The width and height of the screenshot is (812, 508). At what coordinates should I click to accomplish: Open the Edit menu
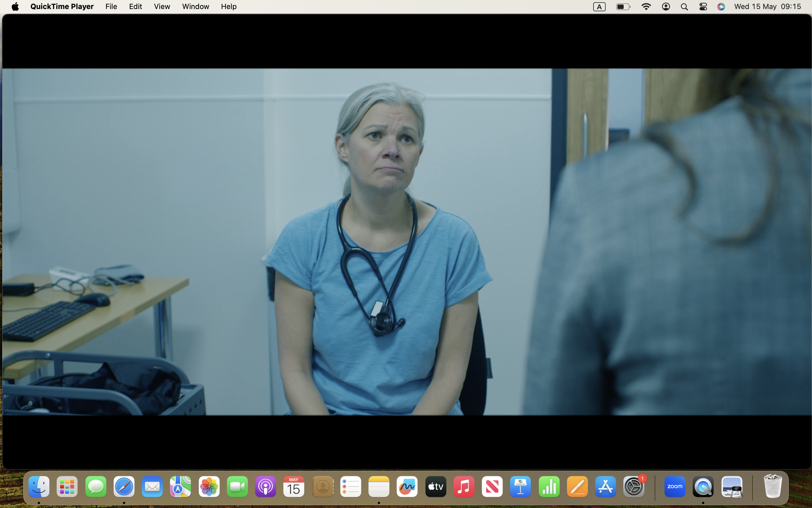[x=136, y=6]
